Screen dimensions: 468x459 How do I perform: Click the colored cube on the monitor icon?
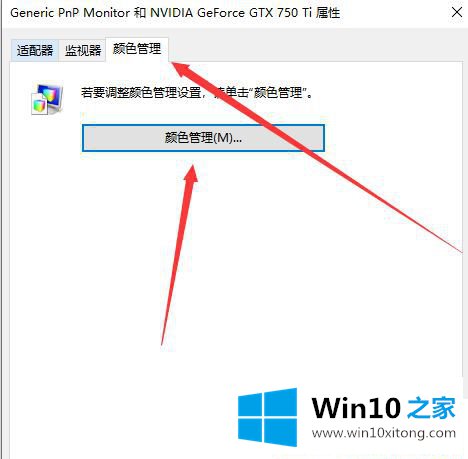39,106
